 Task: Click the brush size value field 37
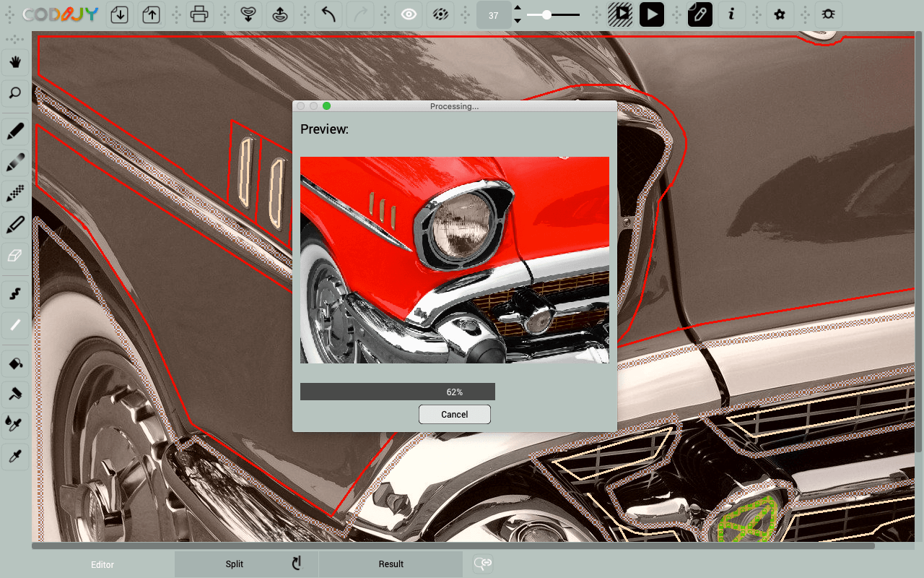[494, 15]
